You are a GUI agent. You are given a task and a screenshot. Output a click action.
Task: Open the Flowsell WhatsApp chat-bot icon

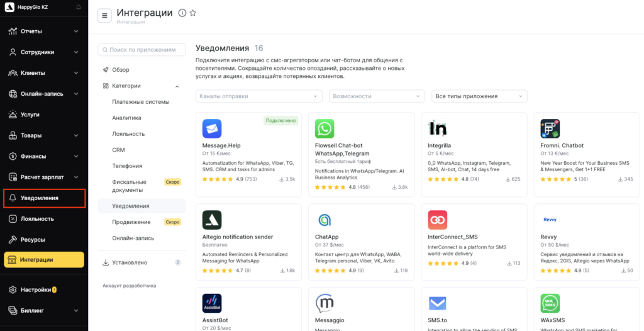325,129
